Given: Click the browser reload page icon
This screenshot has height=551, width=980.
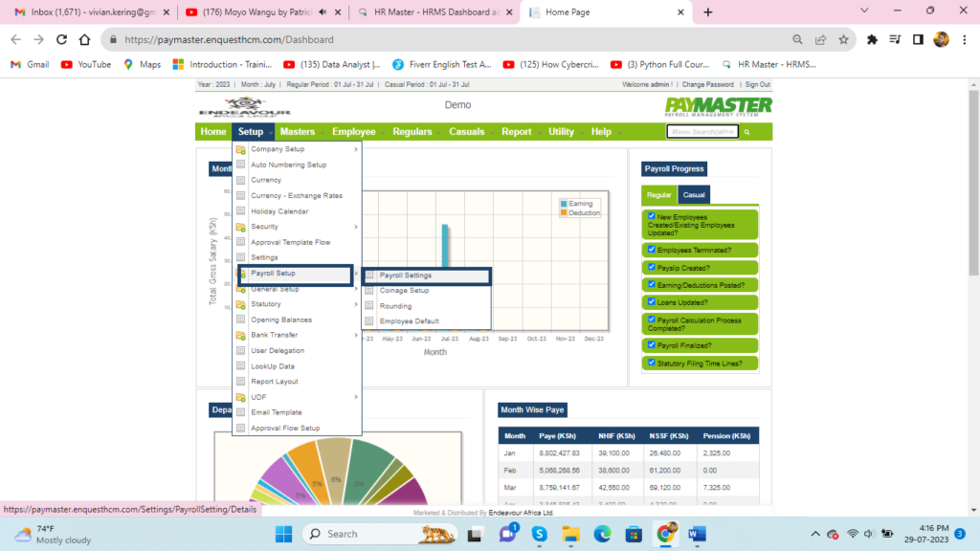Looking at the screenshot, I should click(62, 40).
